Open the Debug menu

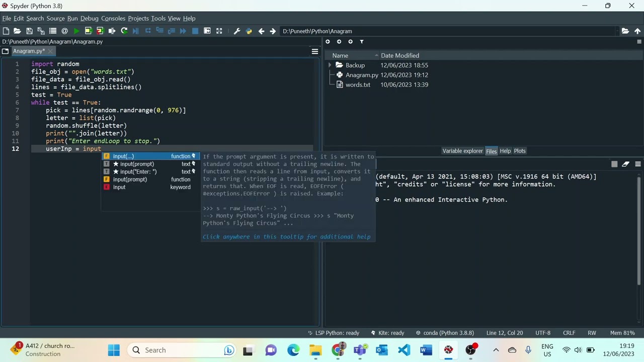tap(90, 19)
